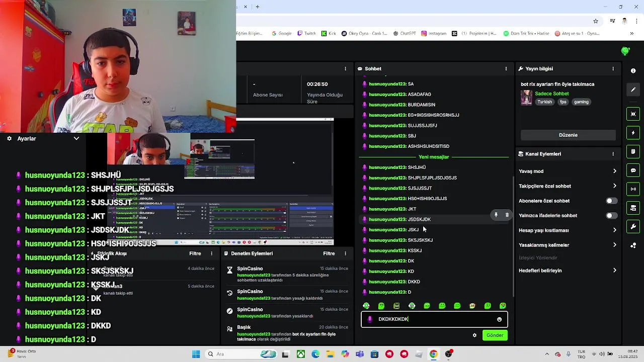Click the three-circles icon at the sidebar bottom
Screen dimensions: 644x362
click(633, 245)
